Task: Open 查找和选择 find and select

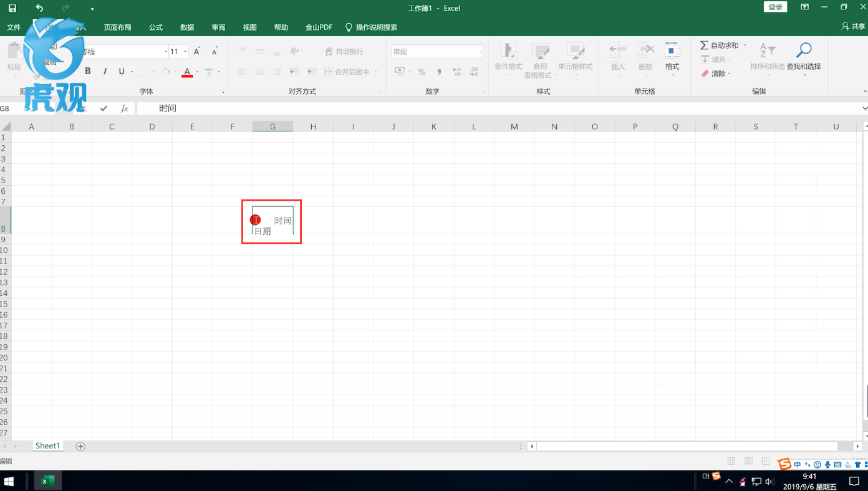Action: (804, 60)
